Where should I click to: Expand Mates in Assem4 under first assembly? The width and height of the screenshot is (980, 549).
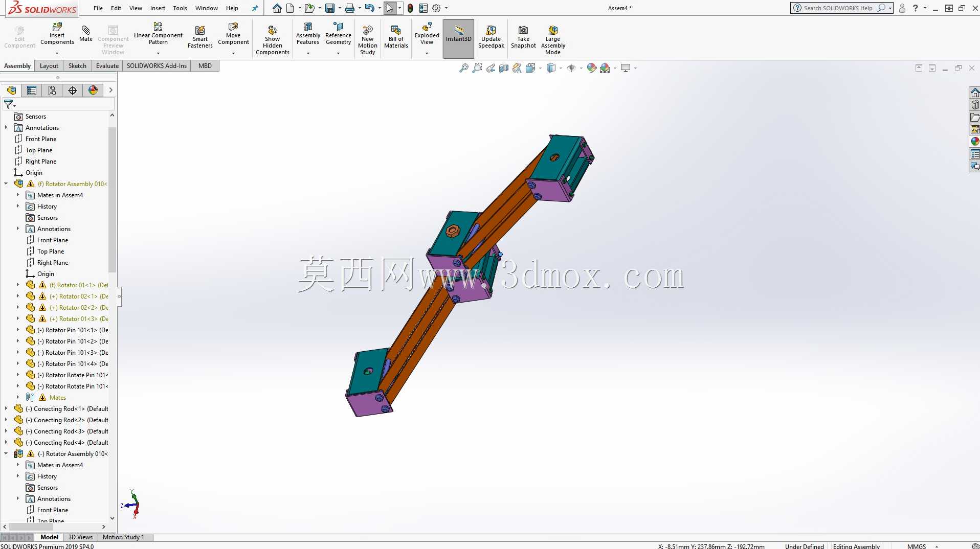click(x=18, y=195)
